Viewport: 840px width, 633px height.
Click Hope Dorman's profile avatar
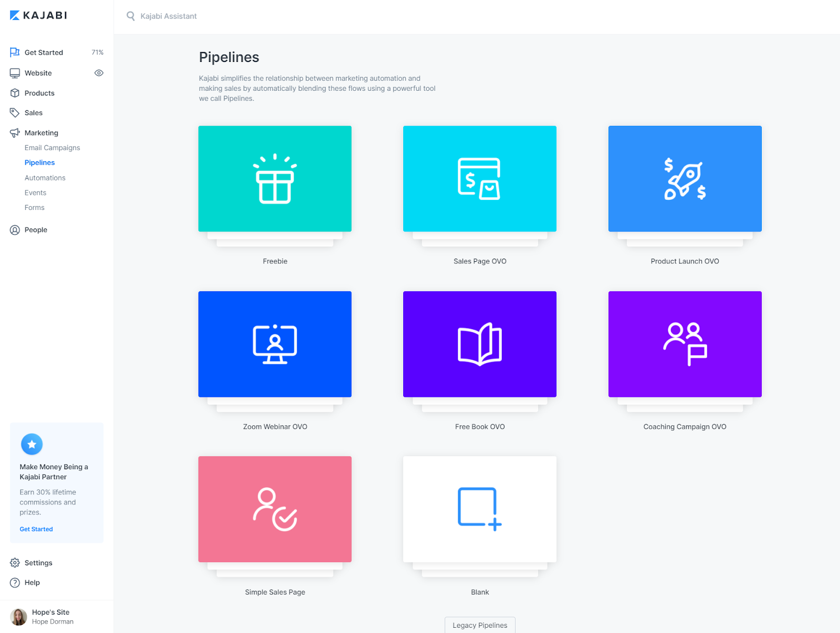point(18,617)
